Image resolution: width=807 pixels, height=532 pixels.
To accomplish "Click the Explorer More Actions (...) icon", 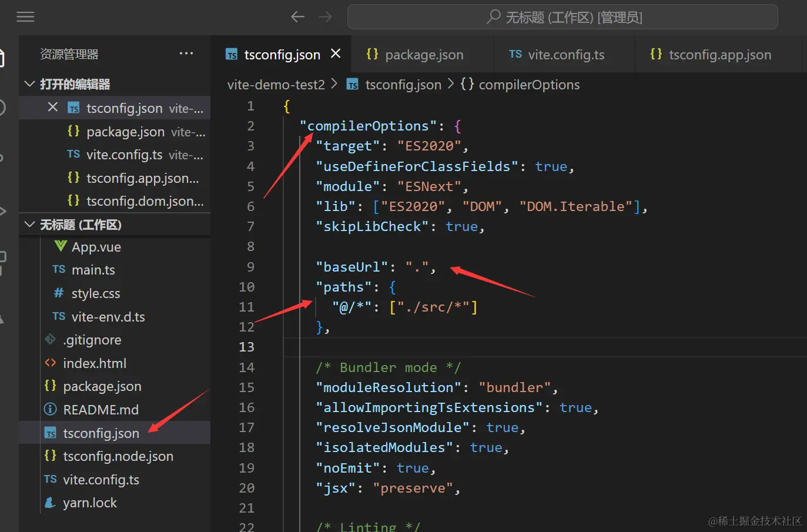I will coord(186,53).
